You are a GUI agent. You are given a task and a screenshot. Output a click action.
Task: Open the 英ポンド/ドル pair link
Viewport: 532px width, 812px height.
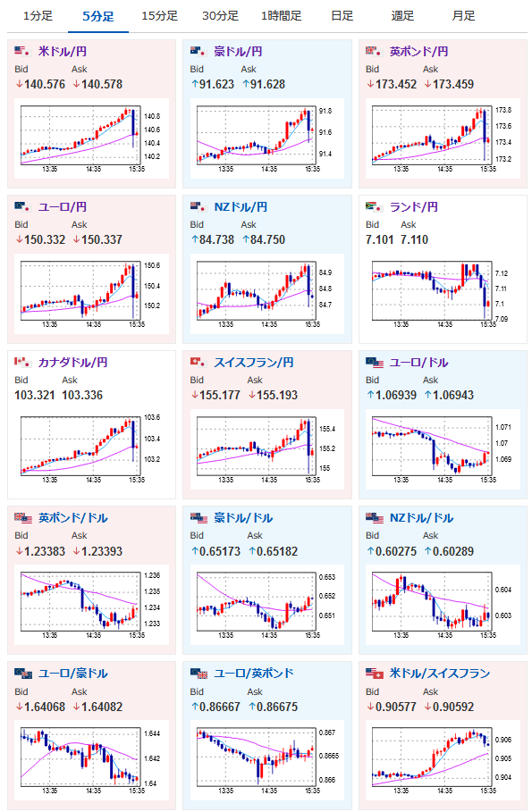[x=73, y=518]
